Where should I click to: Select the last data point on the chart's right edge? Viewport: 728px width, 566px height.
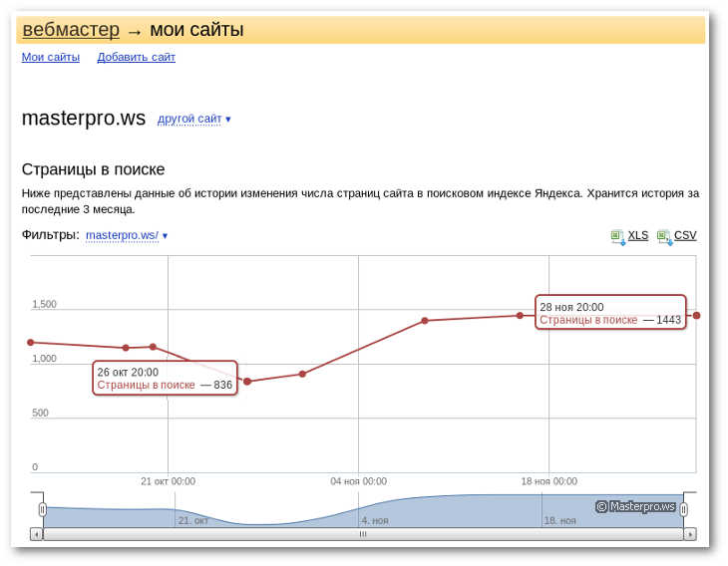[x=696, y=316]
